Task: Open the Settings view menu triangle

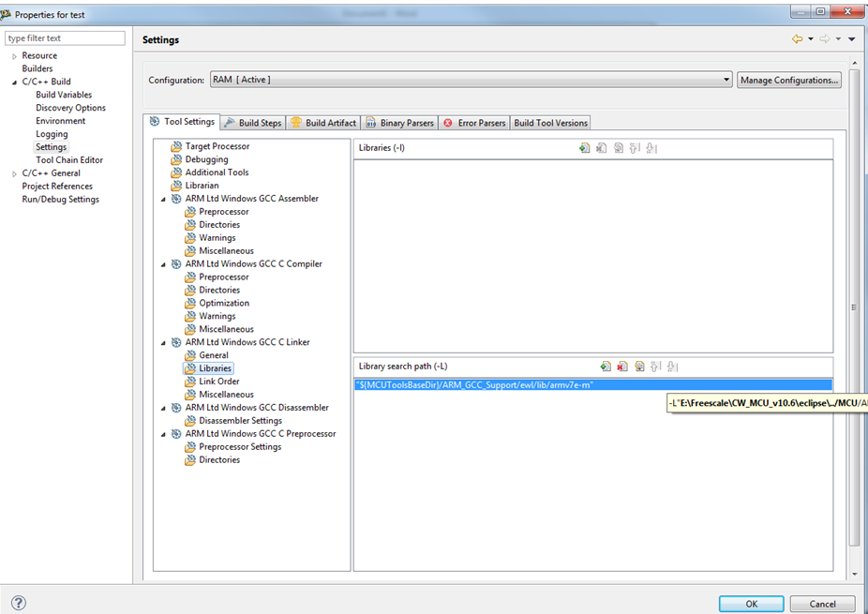Action: (852, 39)
